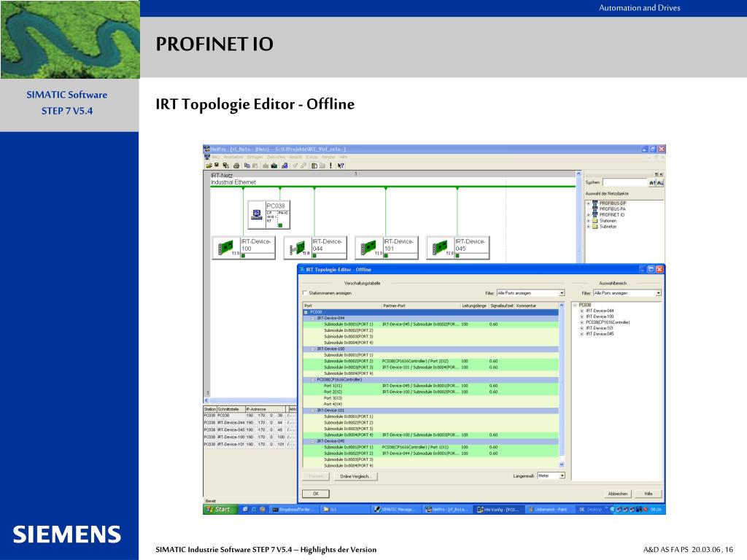This screenshot has width=747, height=560.
Task: Enable the Stationsnamen anzeigen checkbox
Action: [x=306, y=293]
